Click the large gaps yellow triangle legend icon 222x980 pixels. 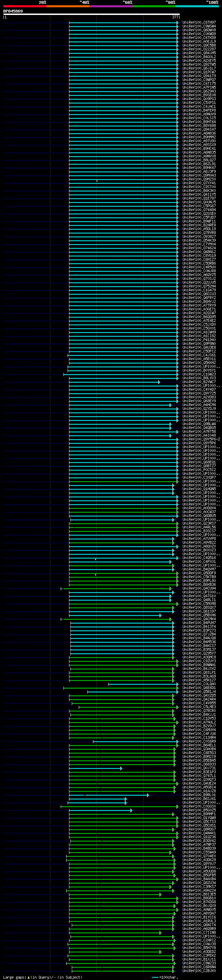point(28,977)
